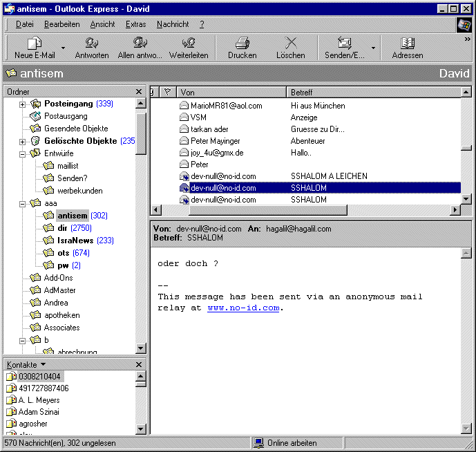The image size is (476, 452).
Task: Expand the Posteingang folder tree node
Action: point(23,104)
